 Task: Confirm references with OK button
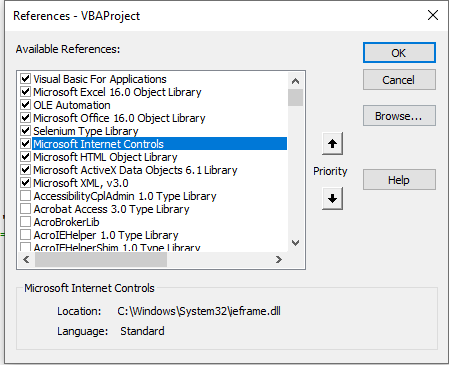399,53
